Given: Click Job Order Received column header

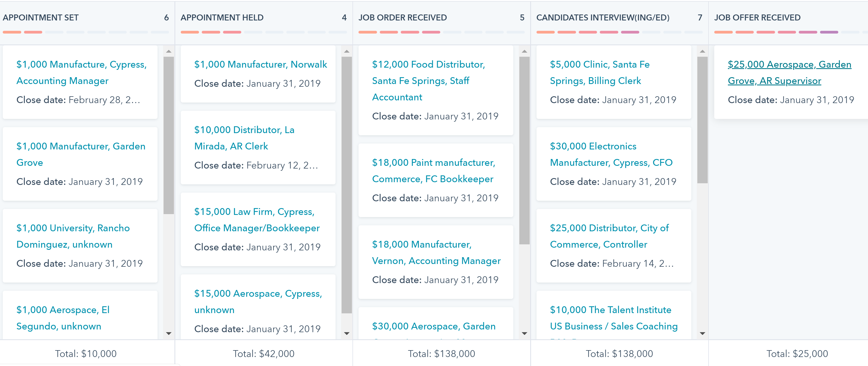Looking at the screenshot, I should point(402,17).
